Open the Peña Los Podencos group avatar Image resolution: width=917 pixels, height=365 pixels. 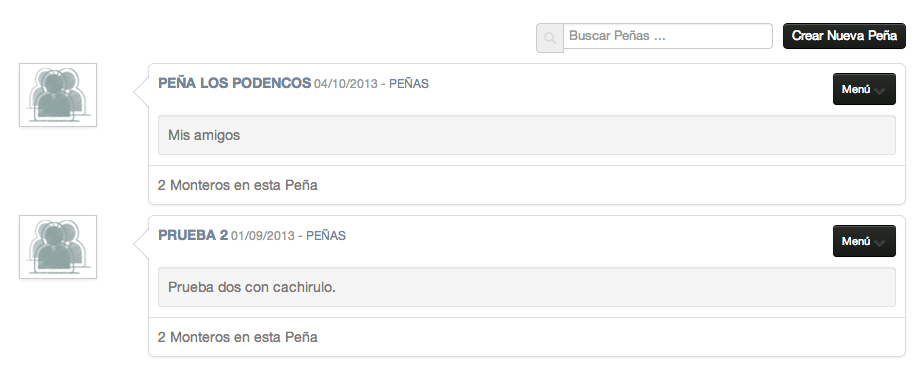click(58, 95)
